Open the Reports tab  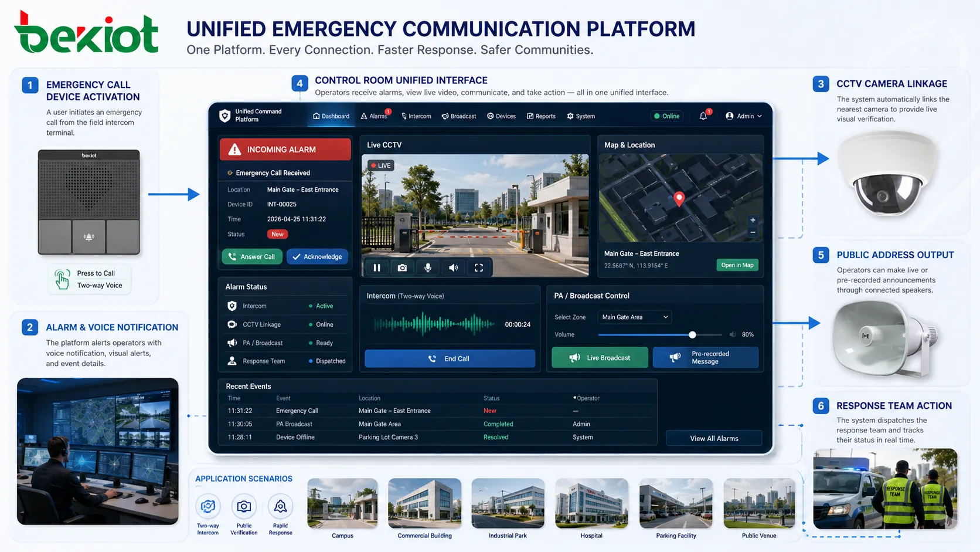(x=541, y=116)
